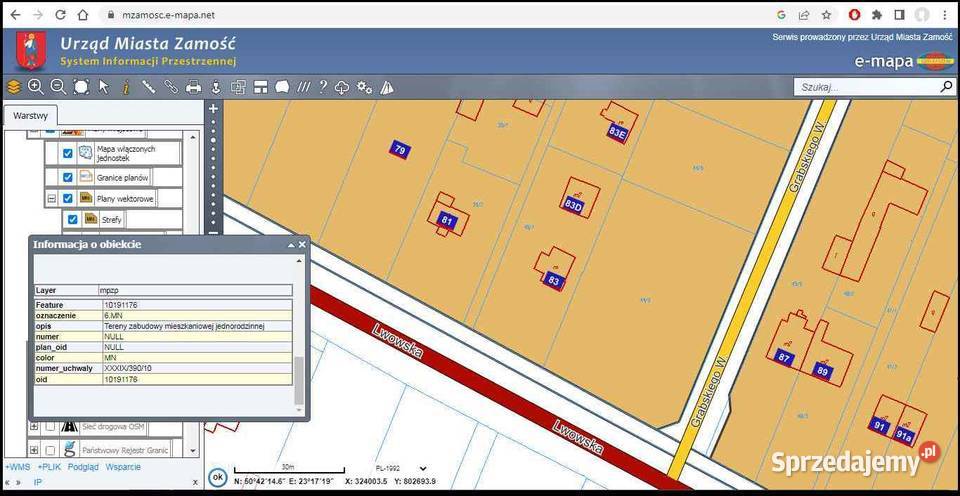This screenshot has height=496, width=960.
Task: Toggle the split window layout tool
Action: [261, 88]
